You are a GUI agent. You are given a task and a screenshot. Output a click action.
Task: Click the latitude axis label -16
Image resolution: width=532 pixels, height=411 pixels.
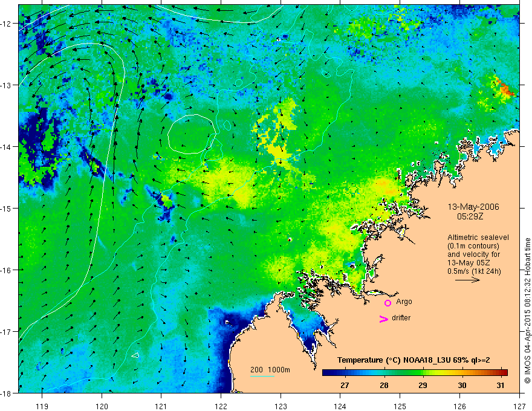coord(6,270)
